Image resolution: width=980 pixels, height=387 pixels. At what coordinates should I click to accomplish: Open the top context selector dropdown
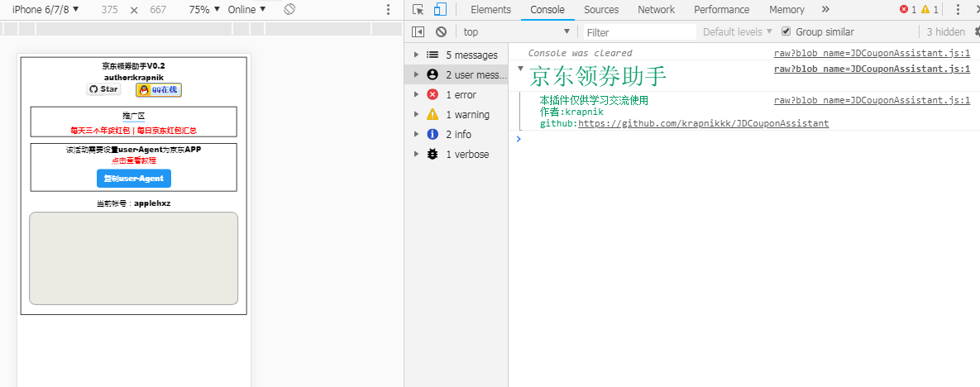click(x=517, y=32)
